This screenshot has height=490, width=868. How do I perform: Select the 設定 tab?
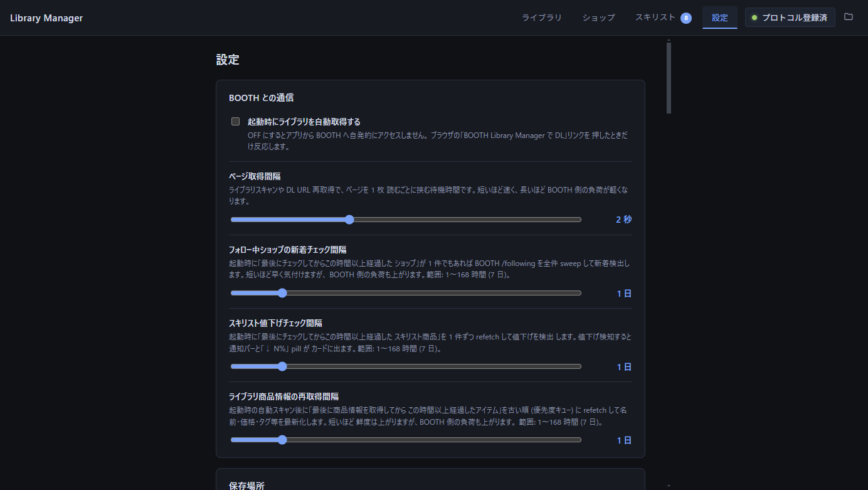720,18
